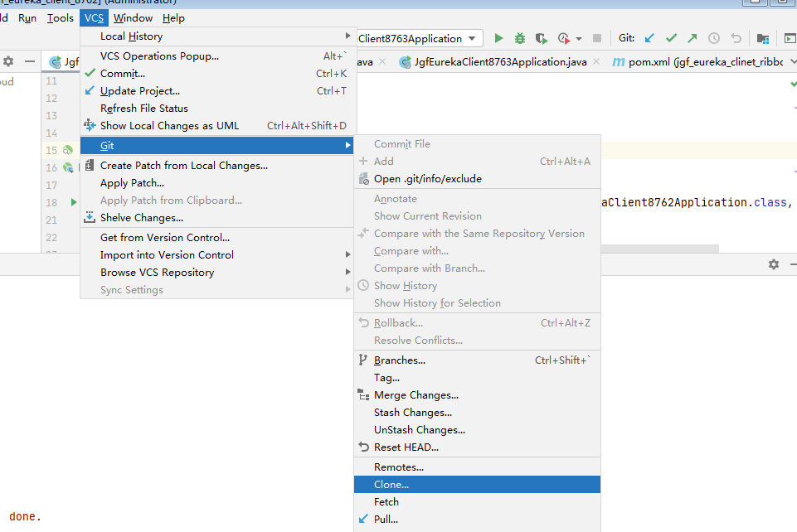Choose Branches... in Git submenu
Viewport: 797px width, 532px height.
[477, 360]
